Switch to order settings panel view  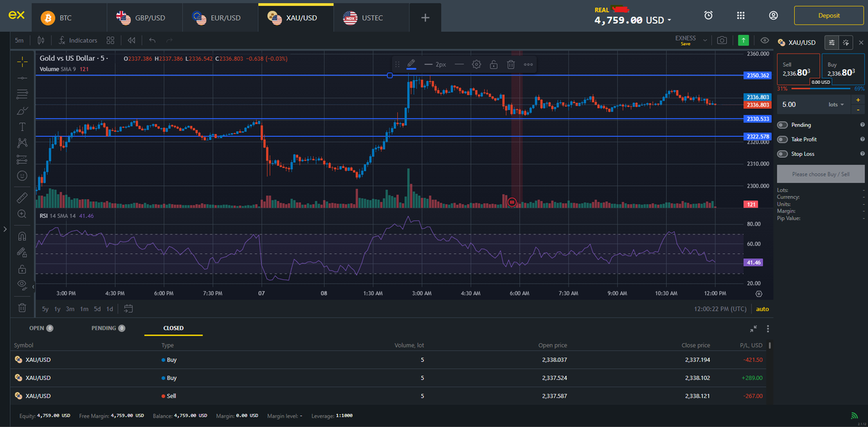tap(832, 43)
